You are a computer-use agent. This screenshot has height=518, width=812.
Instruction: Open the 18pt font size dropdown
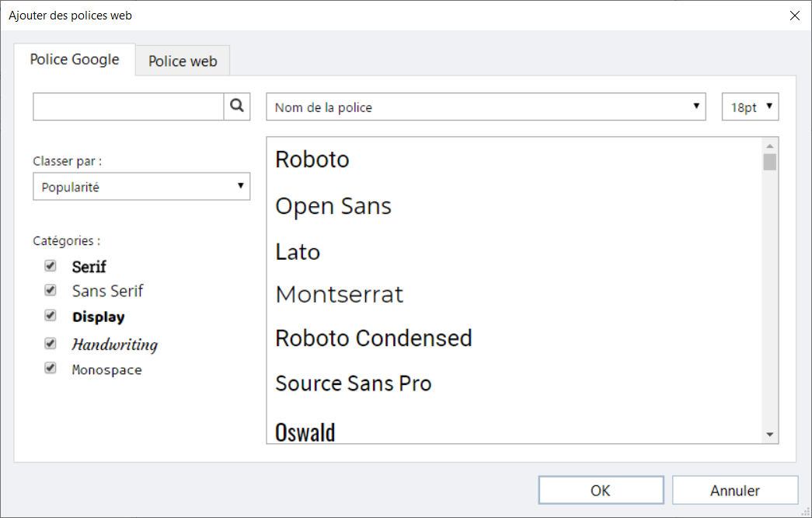click(751, 107)
